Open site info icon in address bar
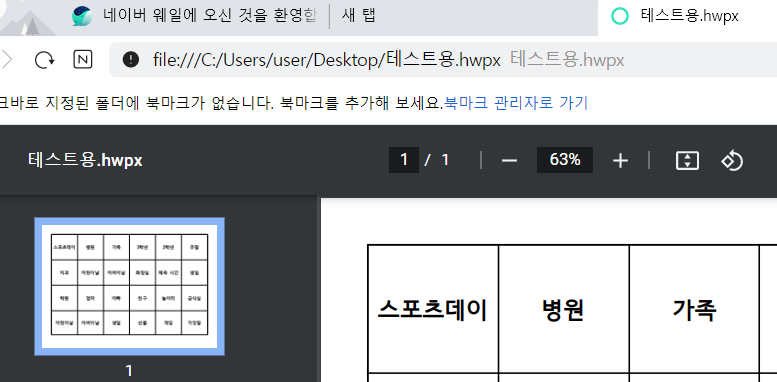The height and width of the screenshot is (382, 777). 130,60
